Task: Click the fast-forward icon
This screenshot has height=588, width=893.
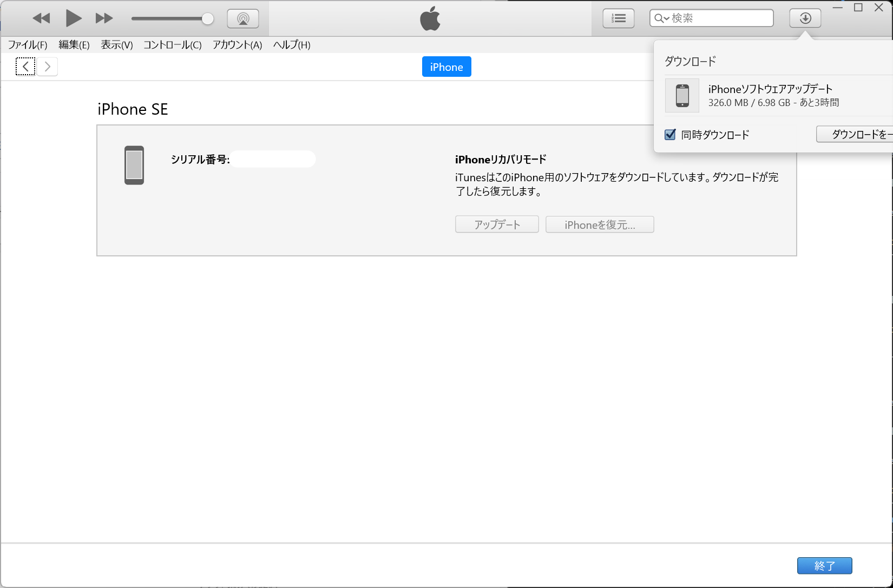Action: (x=103, y=18)
